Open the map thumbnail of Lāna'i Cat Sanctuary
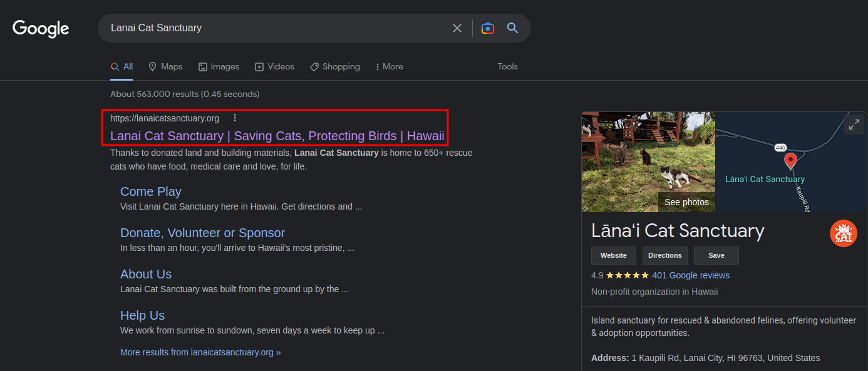Viewport: 868px width, 371px height. (x=791, y=162)
